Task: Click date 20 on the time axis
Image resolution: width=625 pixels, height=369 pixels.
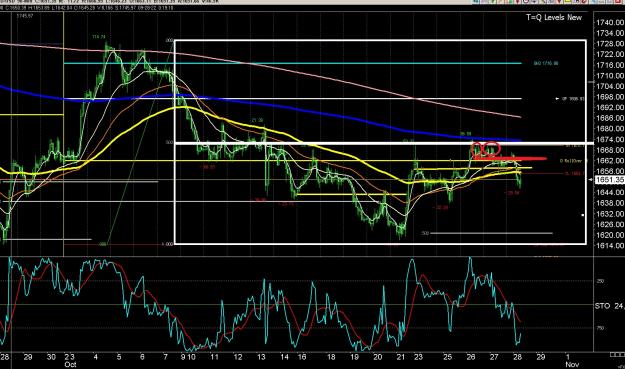Action: pos(377,357)
